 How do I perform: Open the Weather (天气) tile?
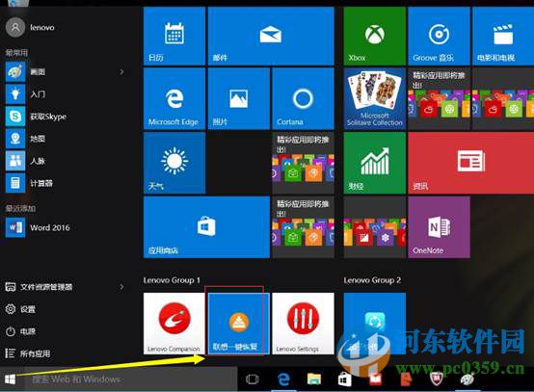(x=174, y=163)
